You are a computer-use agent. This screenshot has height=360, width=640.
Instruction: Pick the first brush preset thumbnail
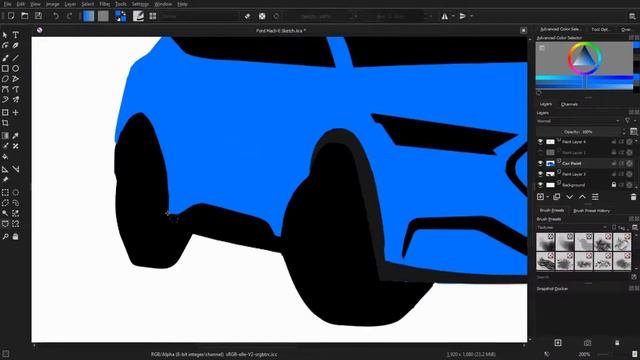(546, 242)
